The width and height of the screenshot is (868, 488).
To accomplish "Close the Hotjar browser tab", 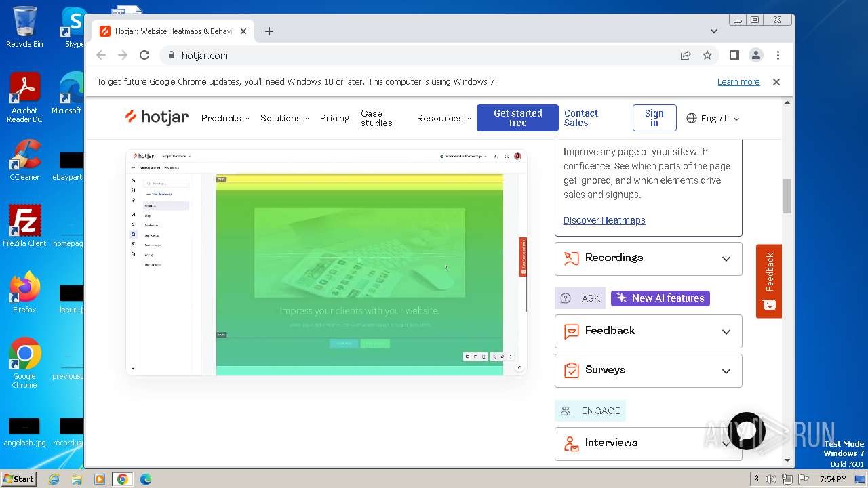I will click(x=243, y=31).
